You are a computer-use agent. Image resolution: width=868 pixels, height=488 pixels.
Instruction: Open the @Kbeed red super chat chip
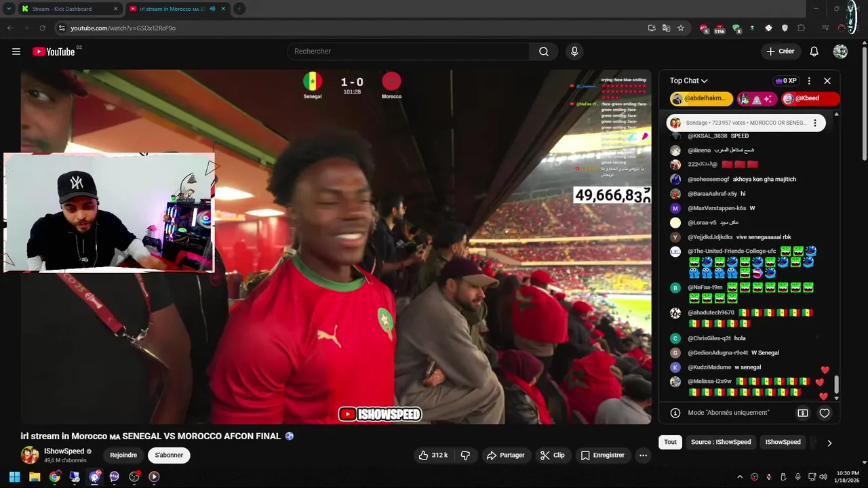(x=810, y=98)
